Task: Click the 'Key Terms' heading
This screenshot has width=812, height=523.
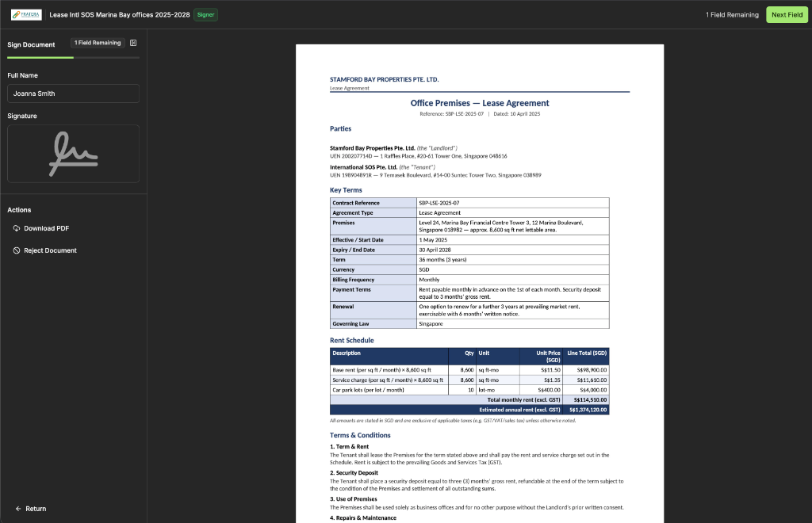Action: 346,190
